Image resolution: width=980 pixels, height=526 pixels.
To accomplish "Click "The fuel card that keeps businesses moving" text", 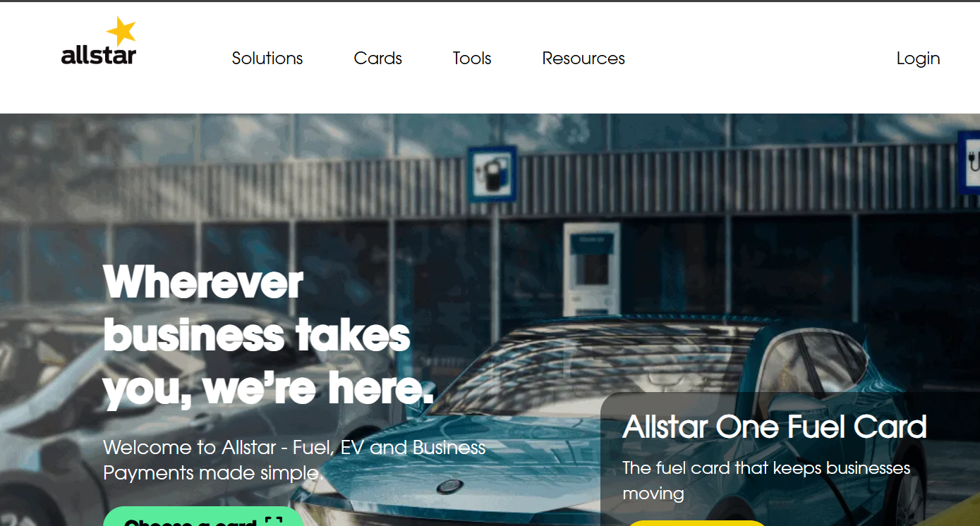I will pyautogui.click(x=766, y=480).
